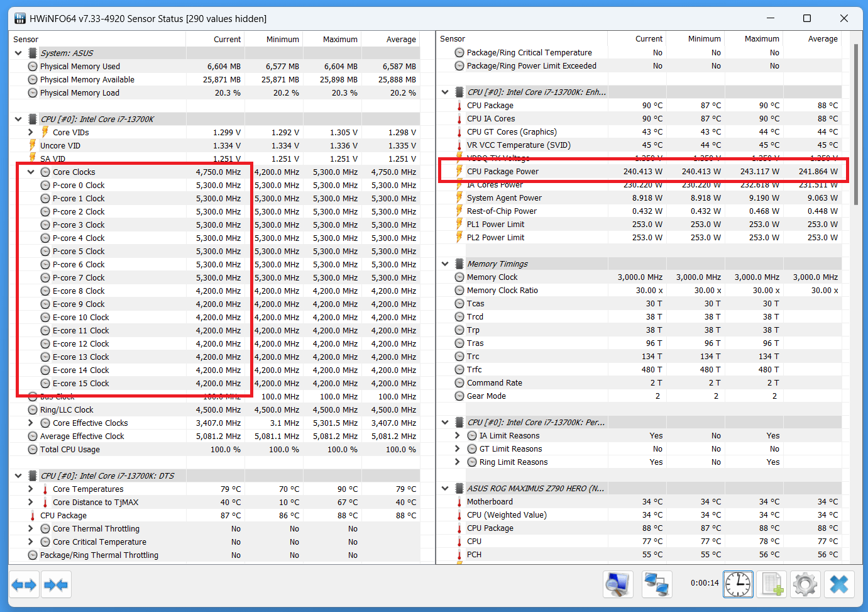Click the icon beside Memory Clock Ratio
Image resolution: width=868 pixels, height=612 pixels.
tap(459, 291)
